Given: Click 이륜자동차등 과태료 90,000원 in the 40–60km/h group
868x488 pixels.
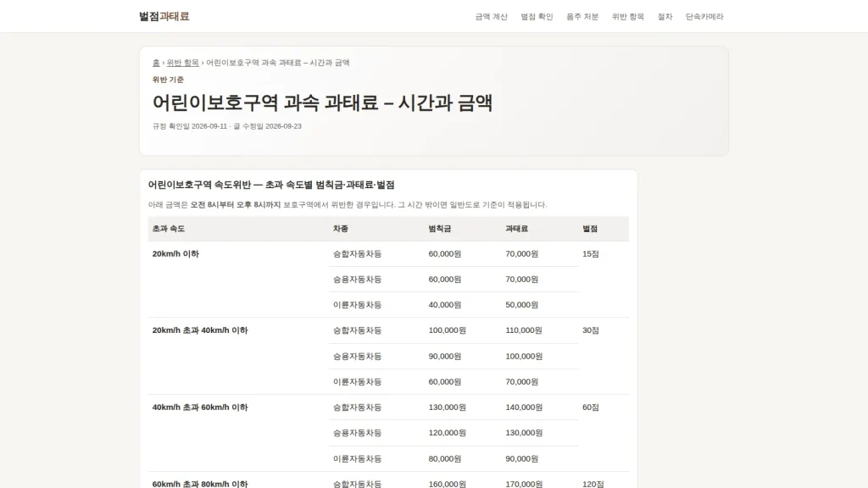Looking at the screenshot, I should pos(521,458).
